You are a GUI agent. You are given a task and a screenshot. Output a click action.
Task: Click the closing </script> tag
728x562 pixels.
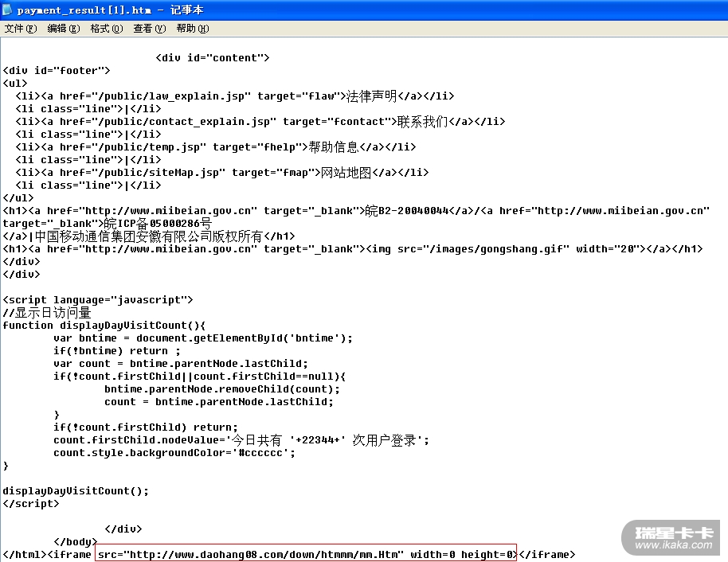(x=31, y=504)
